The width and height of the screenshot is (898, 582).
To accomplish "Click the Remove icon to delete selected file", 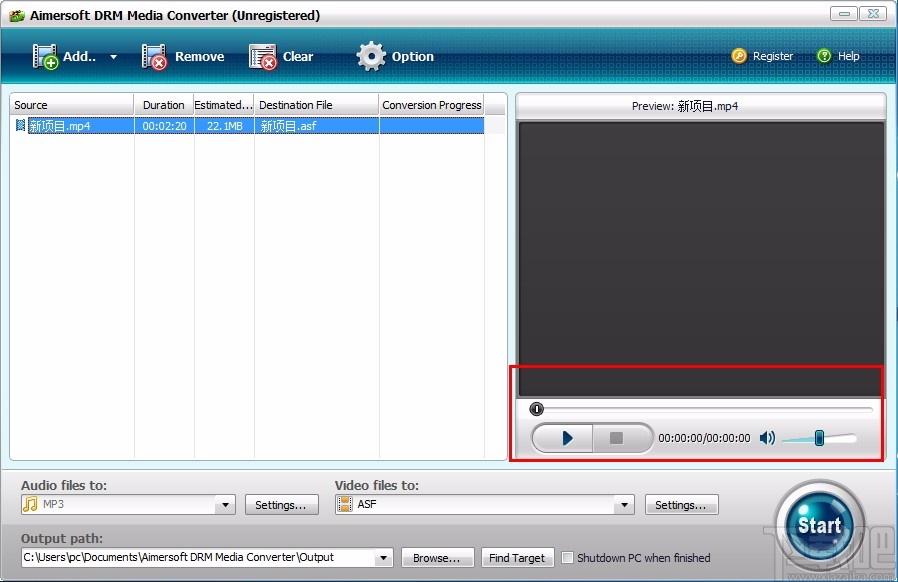I will click(155, 56).
